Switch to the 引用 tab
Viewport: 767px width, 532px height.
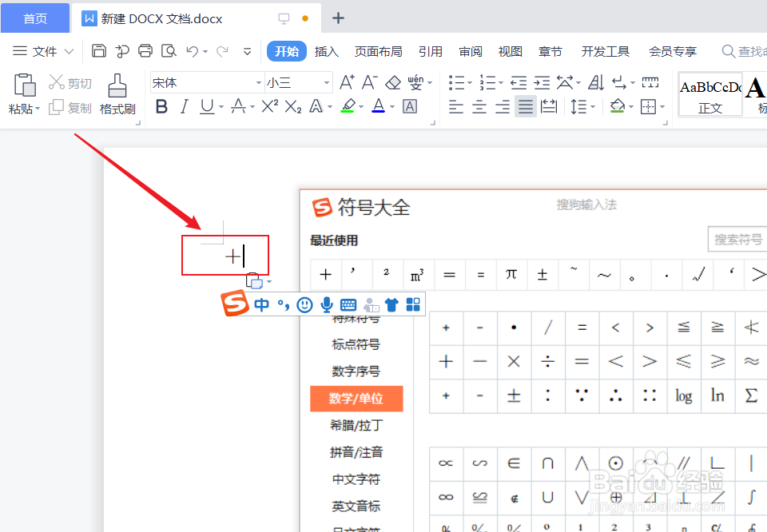[x=431, y=51]
